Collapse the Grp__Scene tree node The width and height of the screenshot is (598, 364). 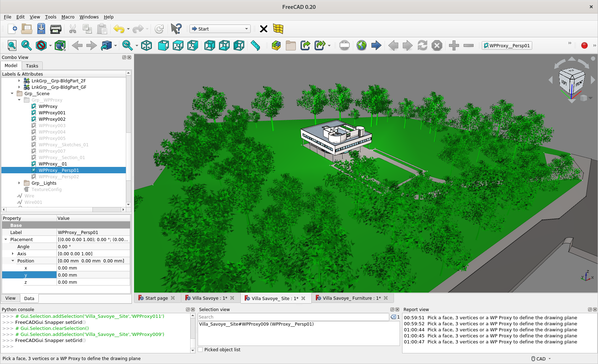[x=12, y=93]
